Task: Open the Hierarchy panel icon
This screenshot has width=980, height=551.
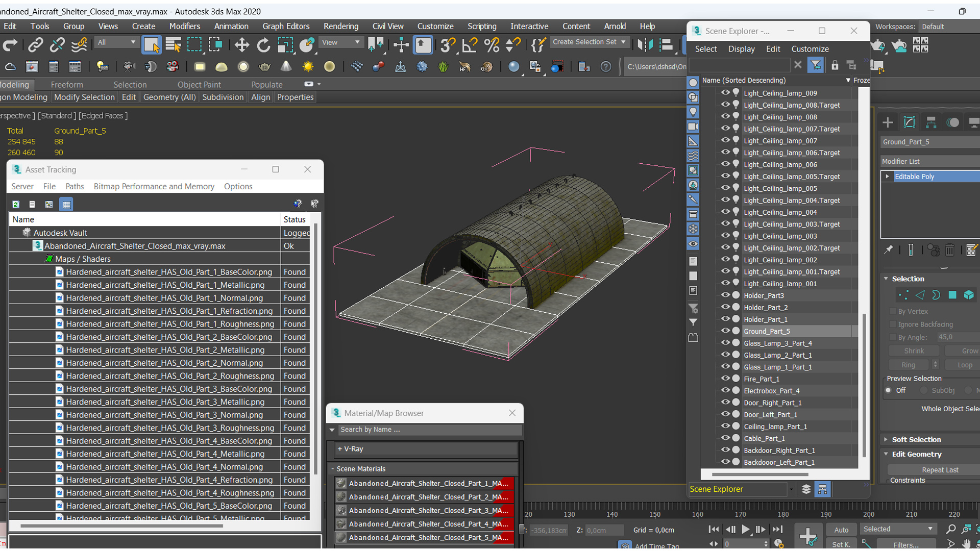Action: [931, 122]
